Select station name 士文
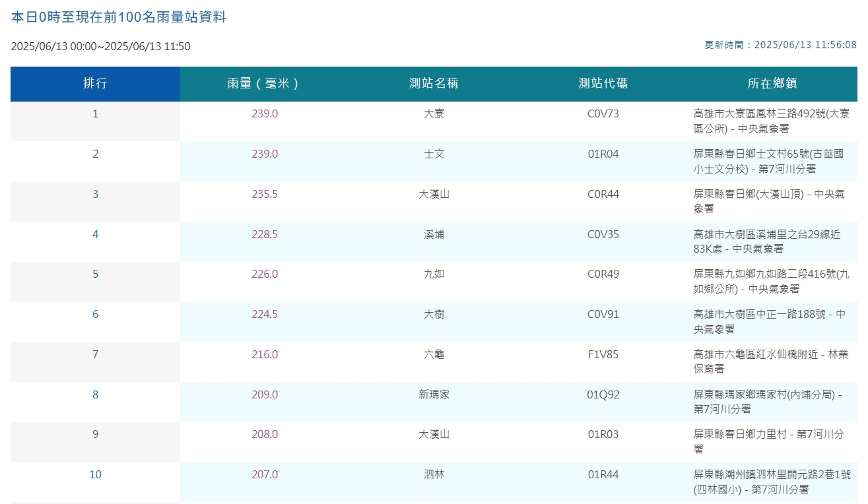Image resolution: width=868 pixels, height=504 pixels. click(434, 154)
